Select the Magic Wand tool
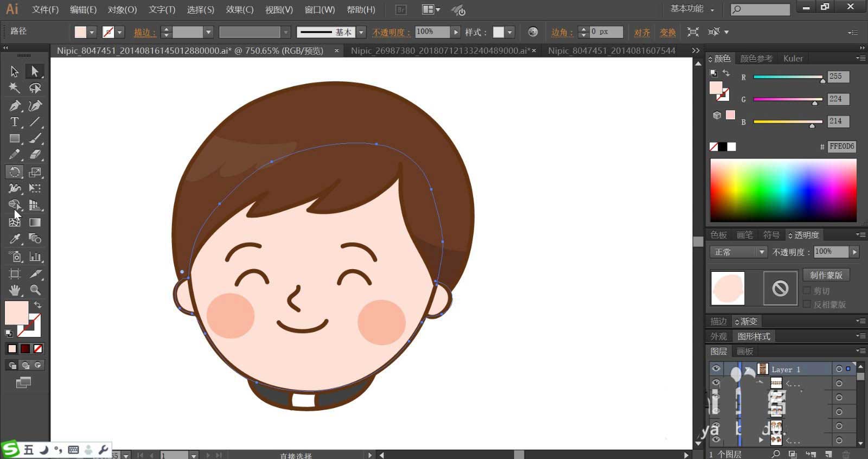Image resolution: width=868 pixels, height=459 pixels. coord(15,88)
